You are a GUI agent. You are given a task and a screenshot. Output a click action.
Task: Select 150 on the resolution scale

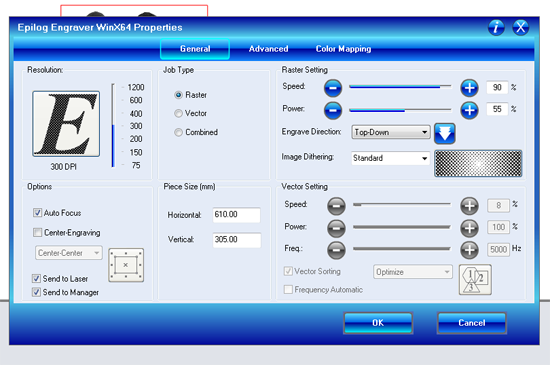(x=136, y=153)
